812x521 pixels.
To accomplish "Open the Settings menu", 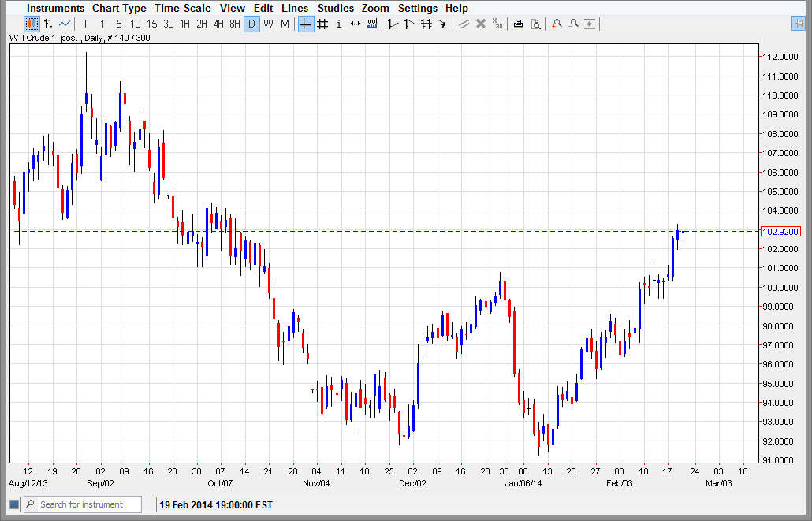I will [417, 8].
